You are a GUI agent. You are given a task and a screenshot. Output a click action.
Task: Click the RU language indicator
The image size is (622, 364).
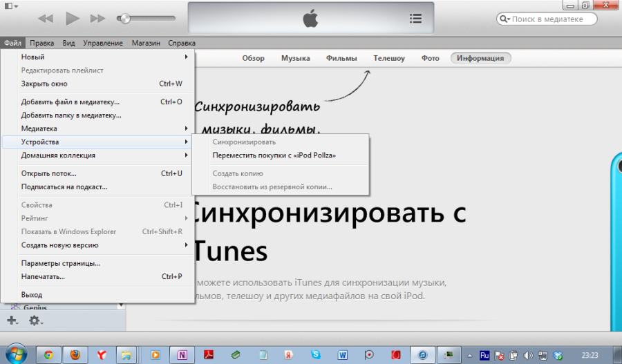(484, 355)
